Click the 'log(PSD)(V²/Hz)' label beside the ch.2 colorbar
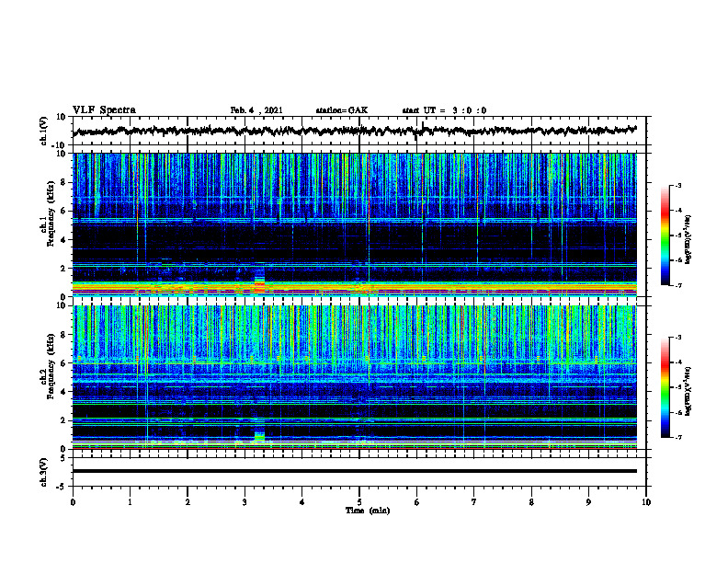 tap(688, 391)
